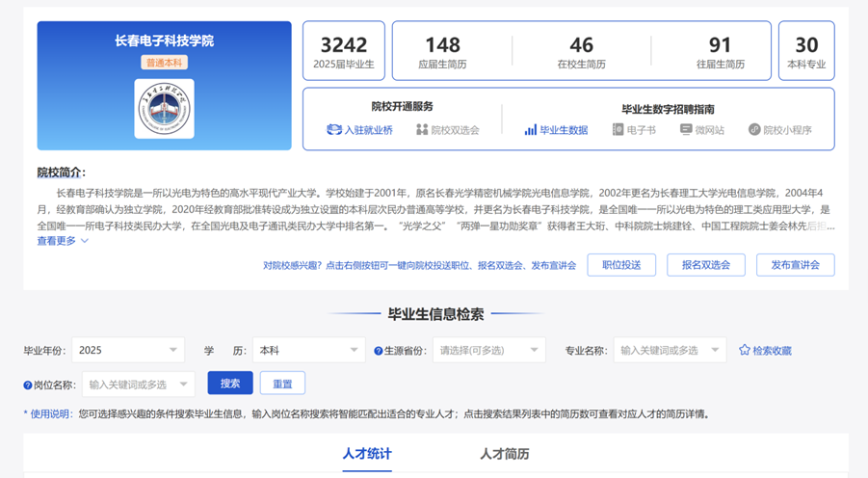The image size is (868, 478).
Task: Click the 院校小程序 mini-program icon
Action: pyautogui.click(x=754, y=129)
